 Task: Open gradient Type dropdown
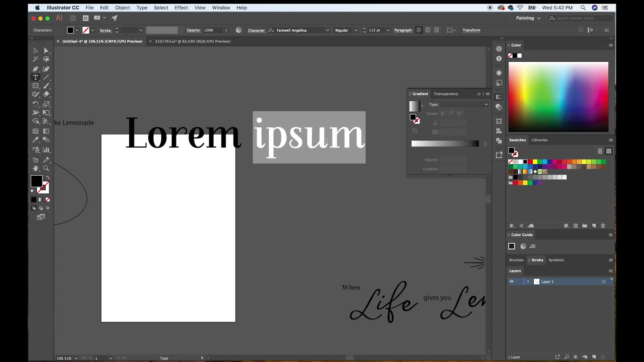tap(465, 105)
